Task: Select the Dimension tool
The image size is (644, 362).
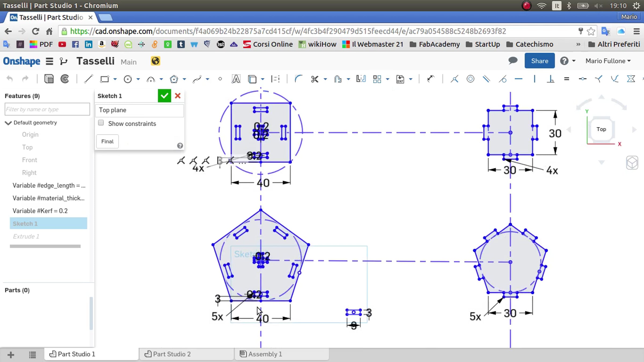Action: coord(430,79)
